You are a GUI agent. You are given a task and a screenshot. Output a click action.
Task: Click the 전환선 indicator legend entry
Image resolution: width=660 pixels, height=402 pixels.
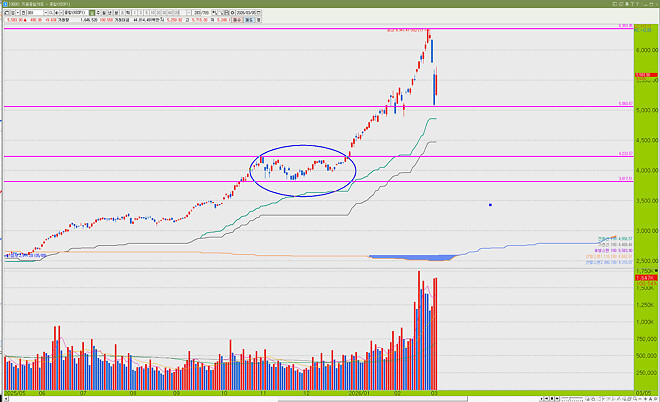pyautogui.click(x=615, y=238)
